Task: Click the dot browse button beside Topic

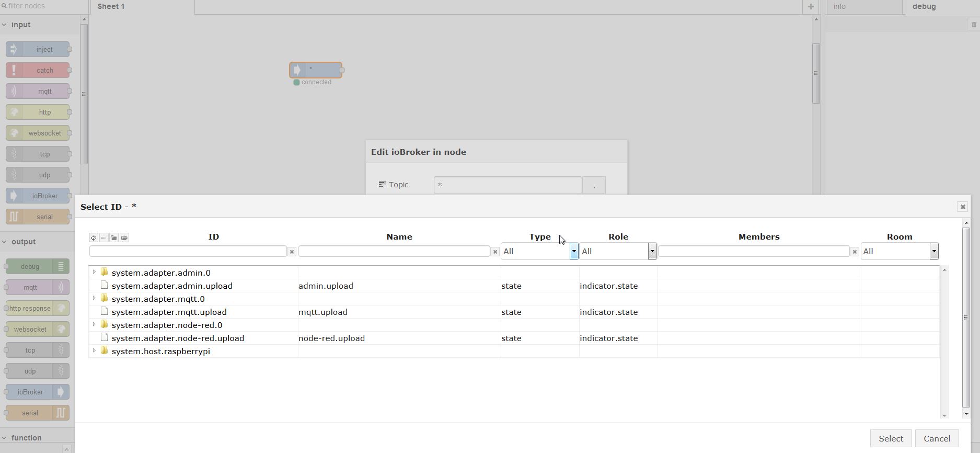Action: point(594,185)
